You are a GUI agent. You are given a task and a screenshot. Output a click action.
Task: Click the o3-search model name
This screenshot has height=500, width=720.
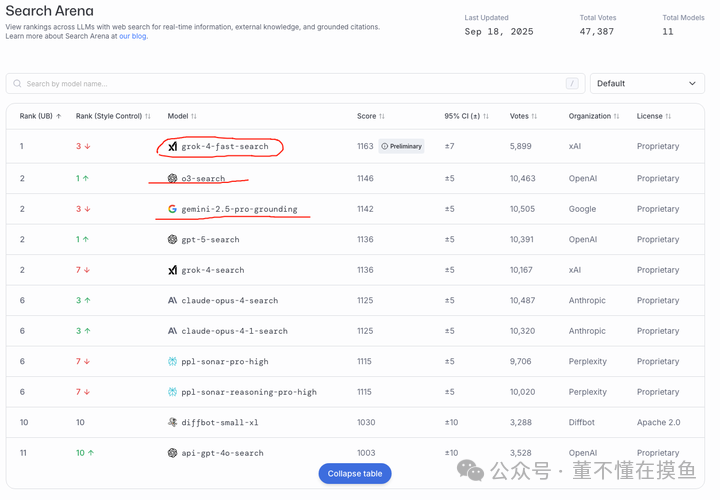pos(203,178)
